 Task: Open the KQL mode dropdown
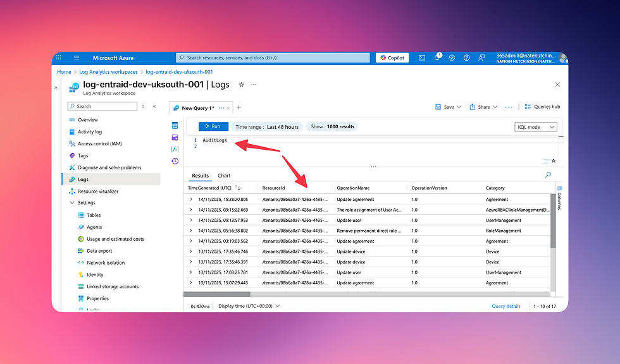(535, 126)
